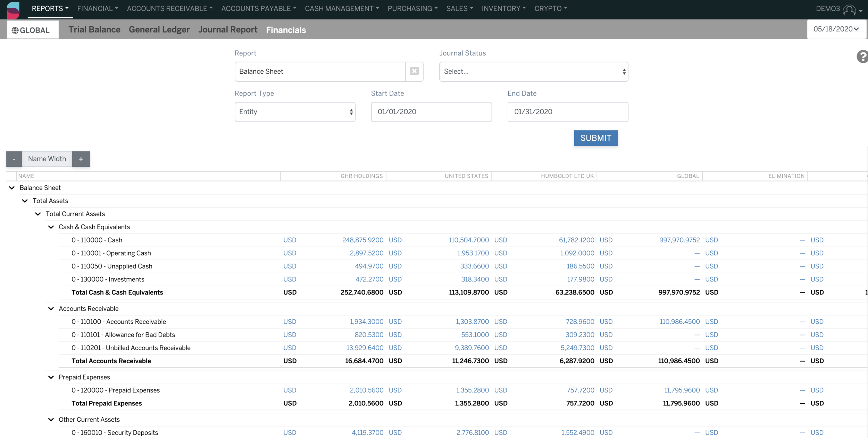This screenshot has width=868, height=438.
Task: Select Total Cash & Cash Equivalents row label
Action: click(x=117, y=292)
